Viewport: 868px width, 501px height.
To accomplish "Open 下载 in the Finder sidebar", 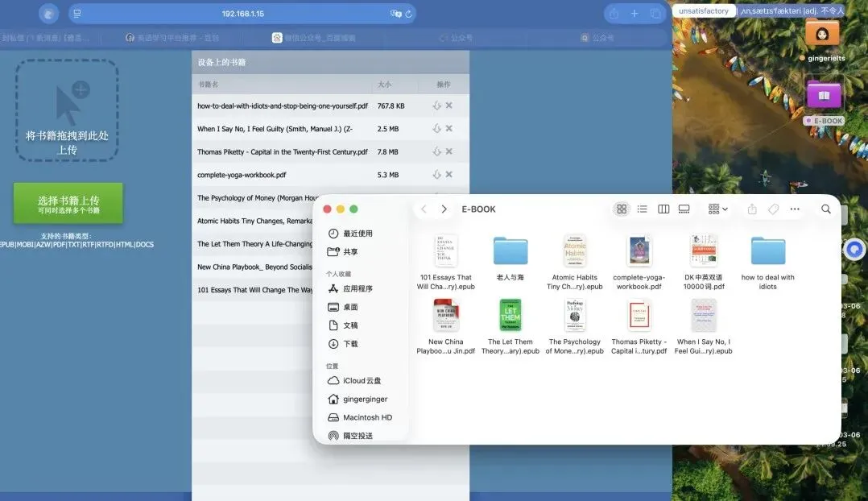I will 343,344.
